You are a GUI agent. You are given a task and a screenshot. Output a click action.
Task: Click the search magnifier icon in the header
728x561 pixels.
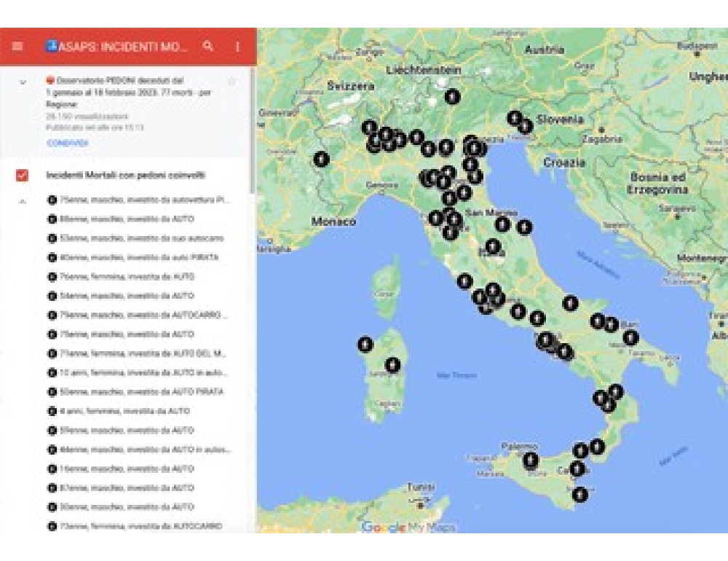tap(208, 46)
